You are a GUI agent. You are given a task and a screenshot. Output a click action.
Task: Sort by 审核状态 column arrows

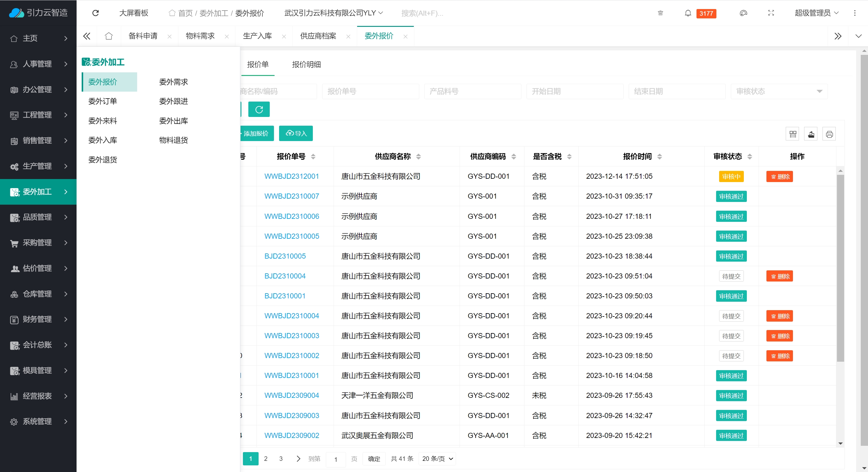point(749,156)
